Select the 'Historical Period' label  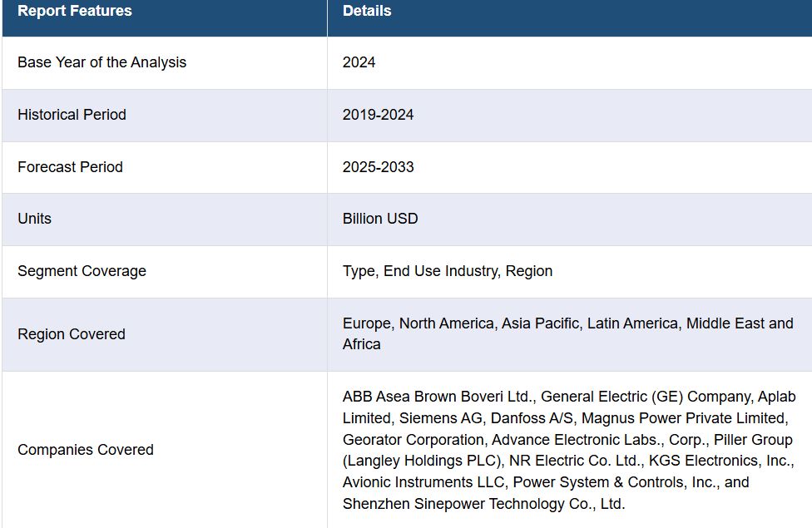pos(72,115)
